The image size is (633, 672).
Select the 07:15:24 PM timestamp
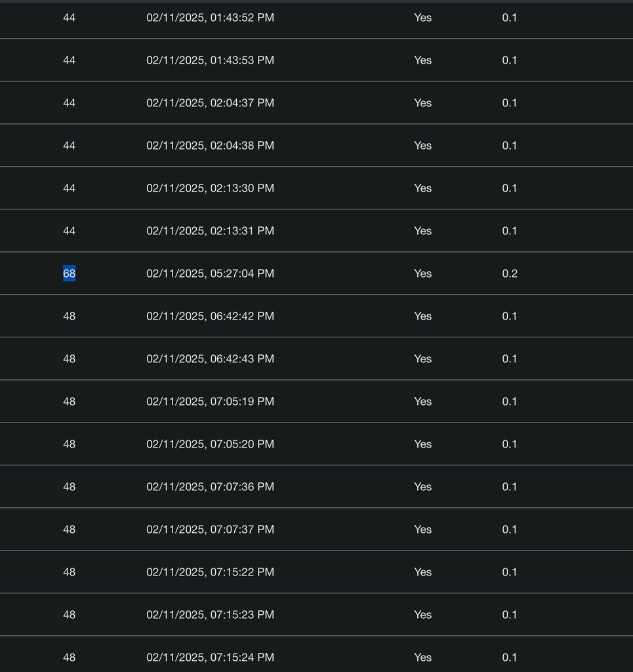point(210,658)
